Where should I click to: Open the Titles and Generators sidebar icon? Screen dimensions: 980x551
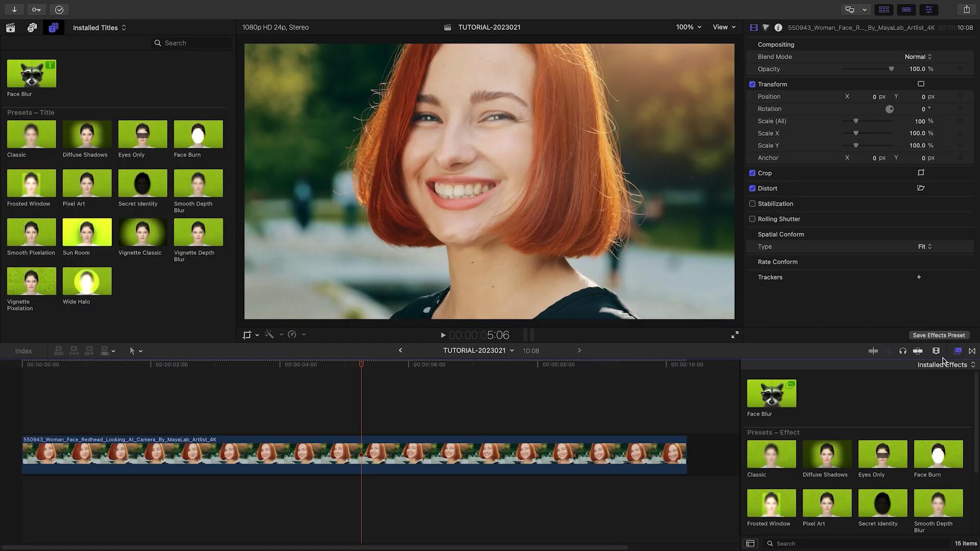pyautogui.click(x=53, y=28)
